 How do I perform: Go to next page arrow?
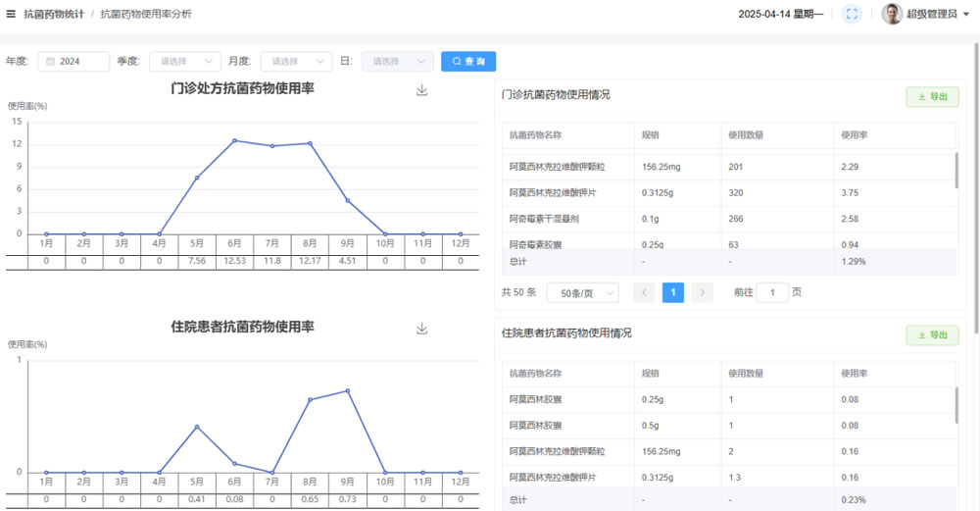point(702,292)
